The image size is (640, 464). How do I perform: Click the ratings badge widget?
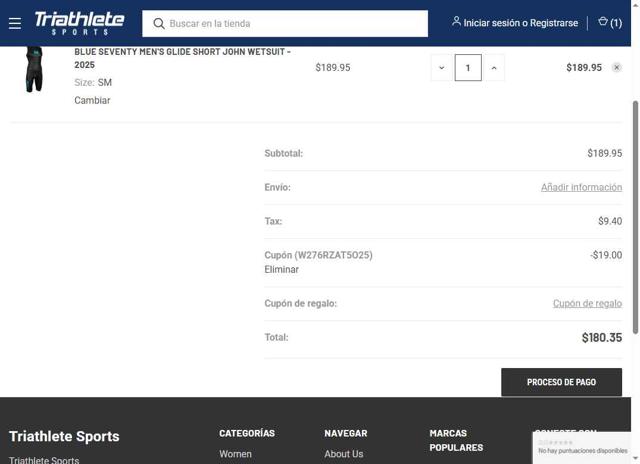(582, 447)
